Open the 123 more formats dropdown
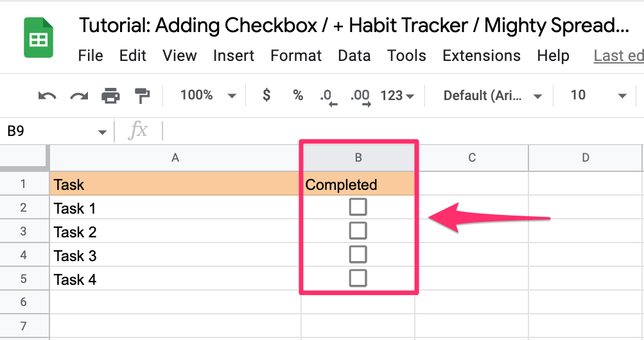This screenshot has height=340, width=644. (x=397, y=96)
